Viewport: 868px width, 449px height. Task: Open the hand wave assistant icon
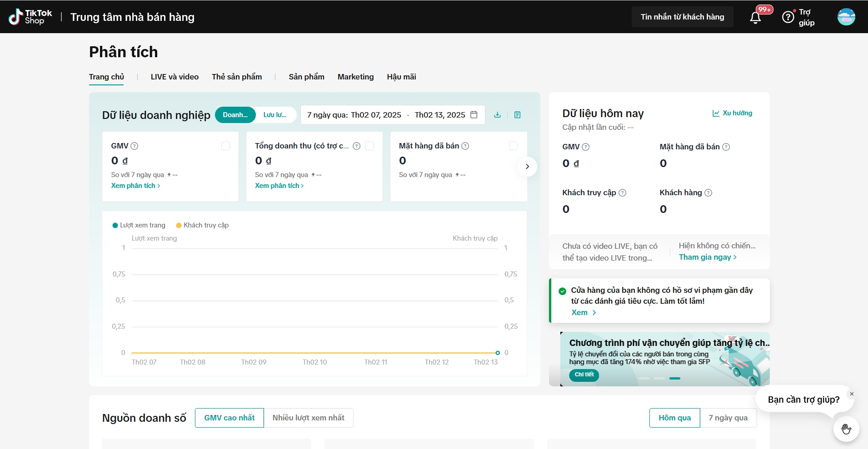click(x=846, y=429)
